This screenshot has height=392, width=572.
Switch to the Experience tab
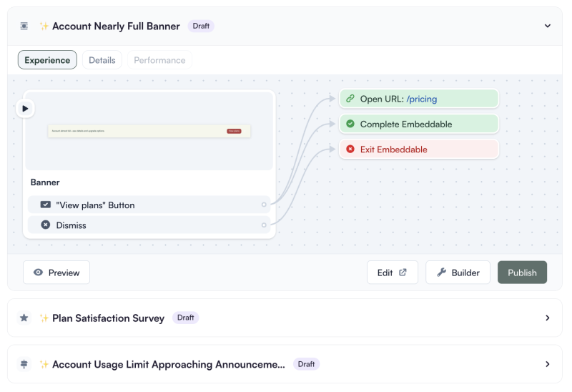pos(47,60)
